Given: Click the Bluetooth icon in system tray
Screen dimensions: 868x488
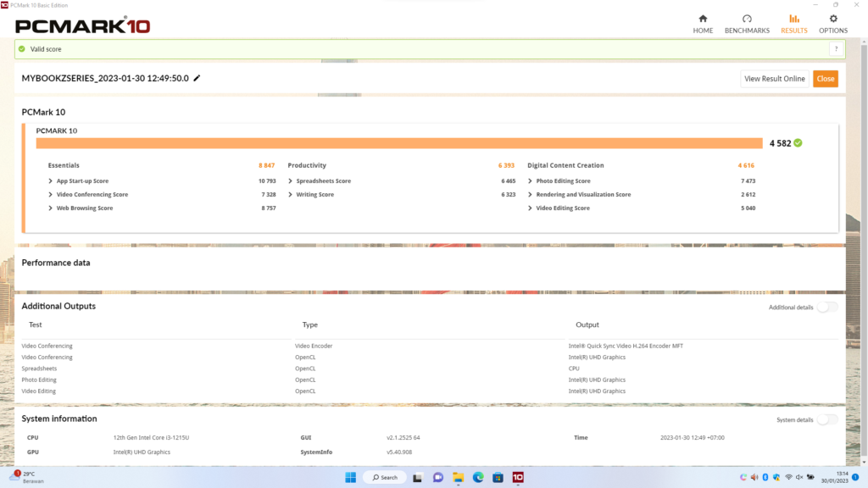Looking at the screenshot, I should 765,477.
